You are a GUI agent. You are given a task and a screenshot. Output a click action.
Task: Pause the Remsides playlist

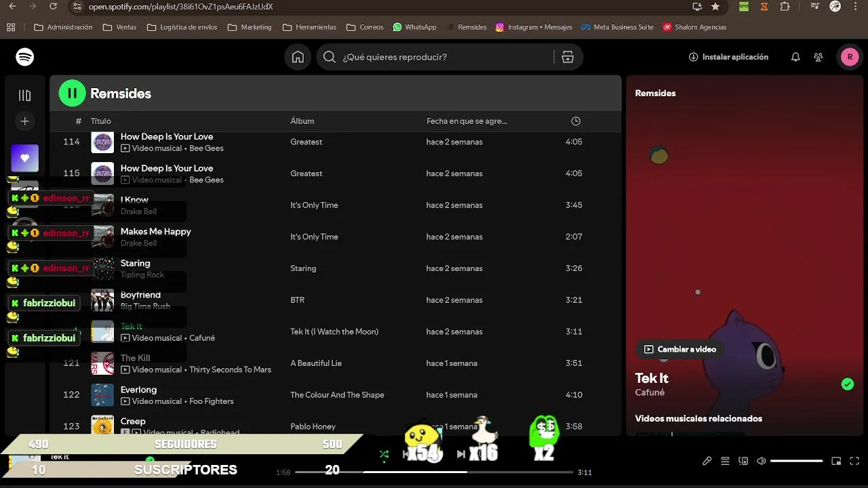[x=73, y=94]
